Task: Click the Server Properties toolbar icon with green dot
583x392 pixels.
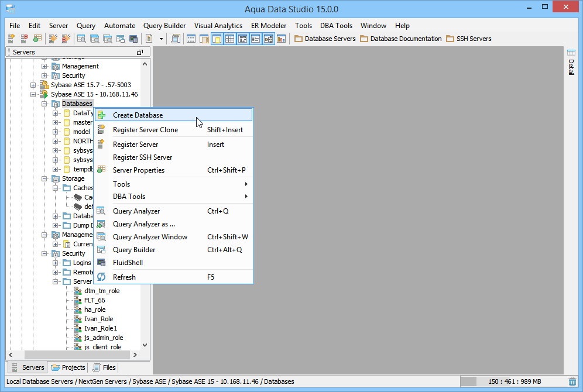Action: pyautogui.click(x=37, y=39)
